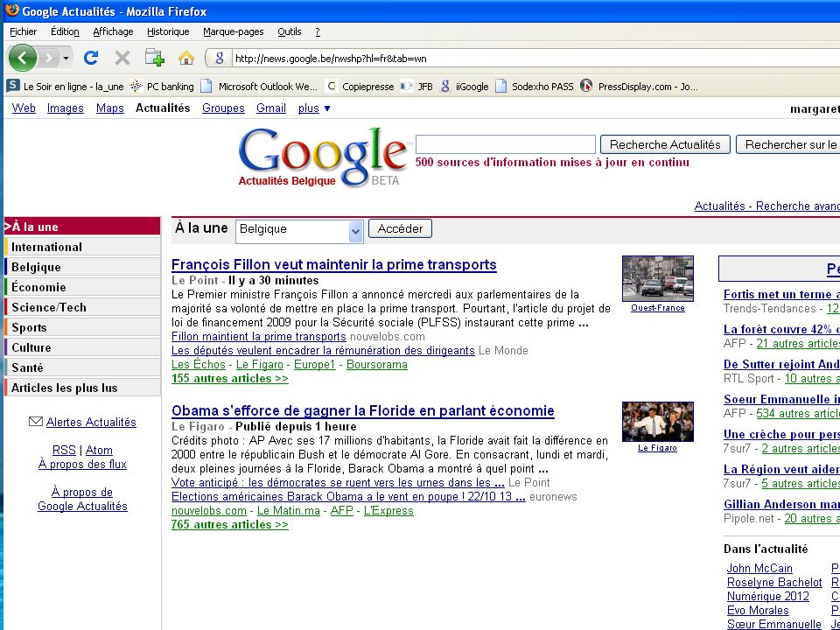
Task: Select the Belgique sidebar section
Action: (82, 267)
